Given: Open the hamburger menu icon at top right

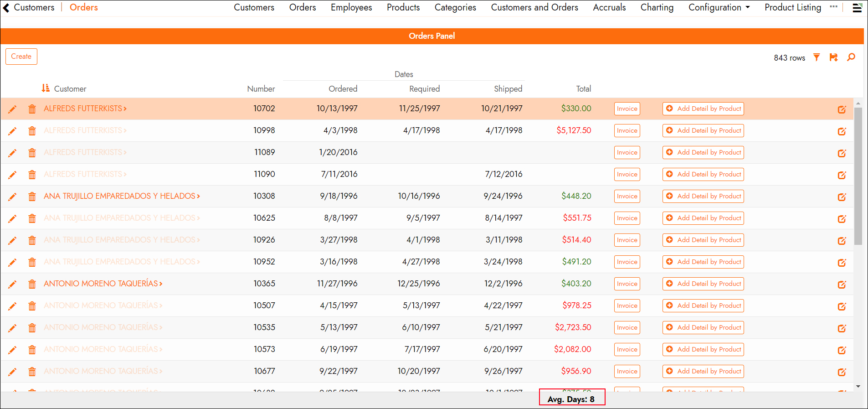Looking at the screenshot, I should 857,8.
